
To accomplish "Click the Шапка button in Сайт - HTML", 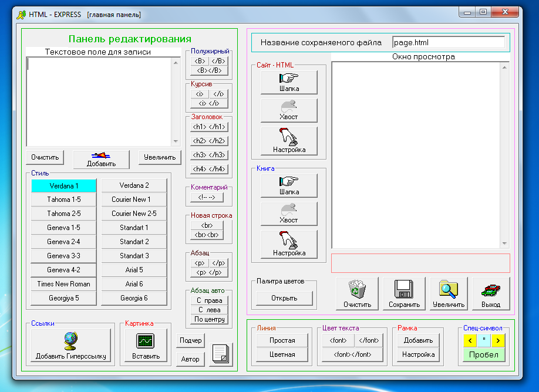I will point(289,82).
